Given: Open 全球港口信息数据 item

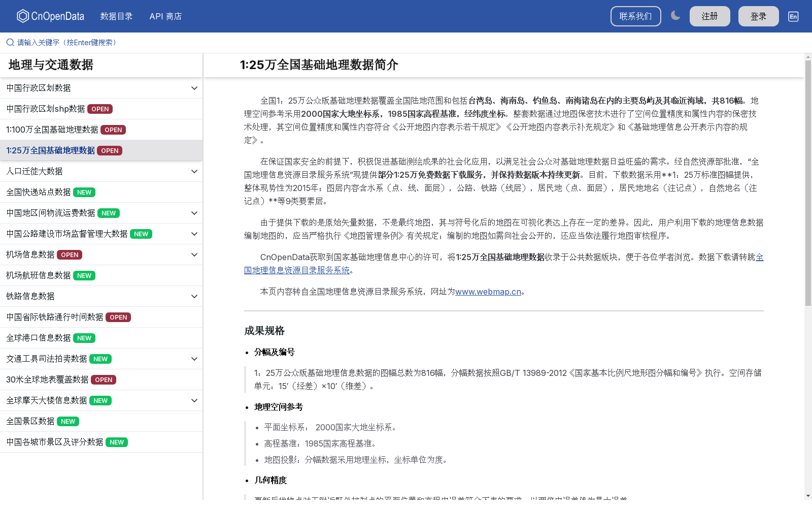Looking at the screenshot, I should 101,338.
